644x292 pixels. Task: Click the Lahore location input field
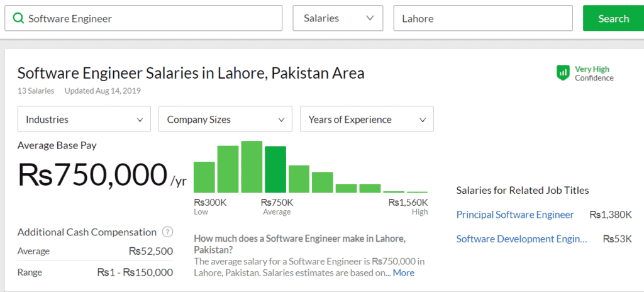482,18
